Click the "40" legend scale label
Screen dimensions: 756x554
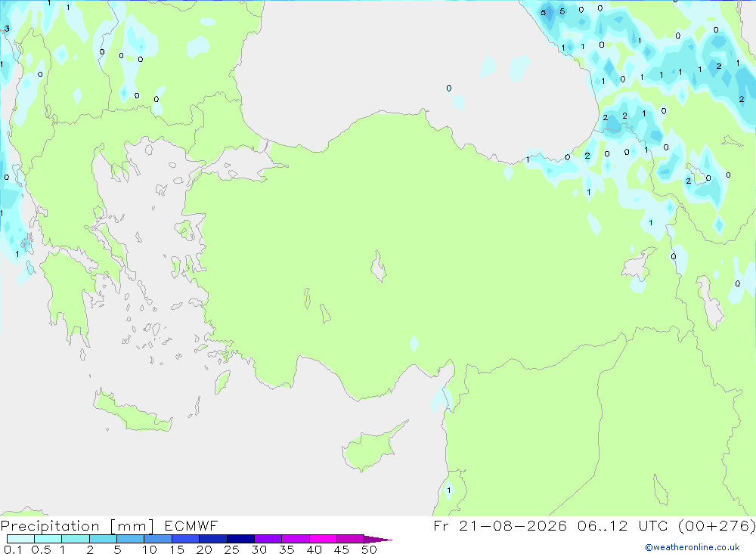314,549
